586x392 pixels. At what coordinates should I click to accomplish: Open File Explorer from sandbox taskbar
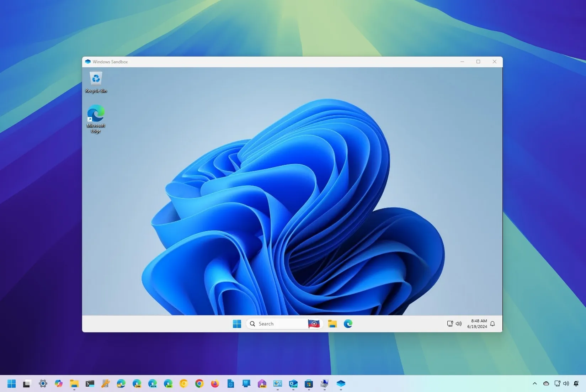332,324
